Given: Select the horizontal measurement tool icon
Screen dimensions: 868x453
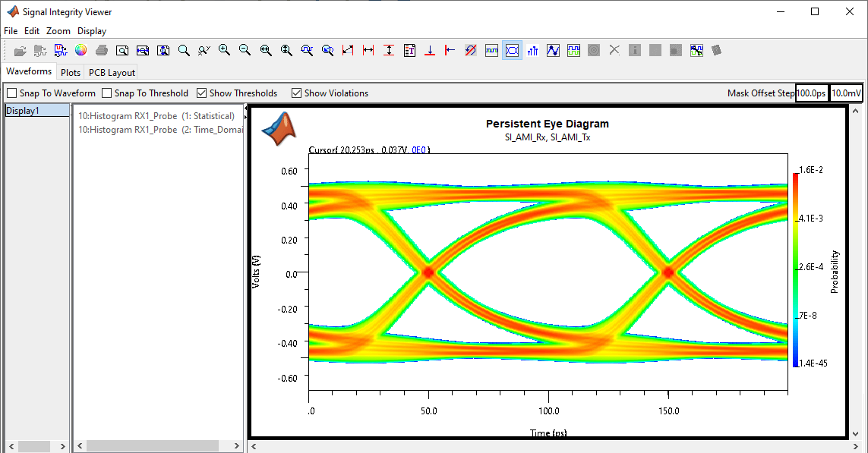Looking at the screenshot, I should coord(368,50).
